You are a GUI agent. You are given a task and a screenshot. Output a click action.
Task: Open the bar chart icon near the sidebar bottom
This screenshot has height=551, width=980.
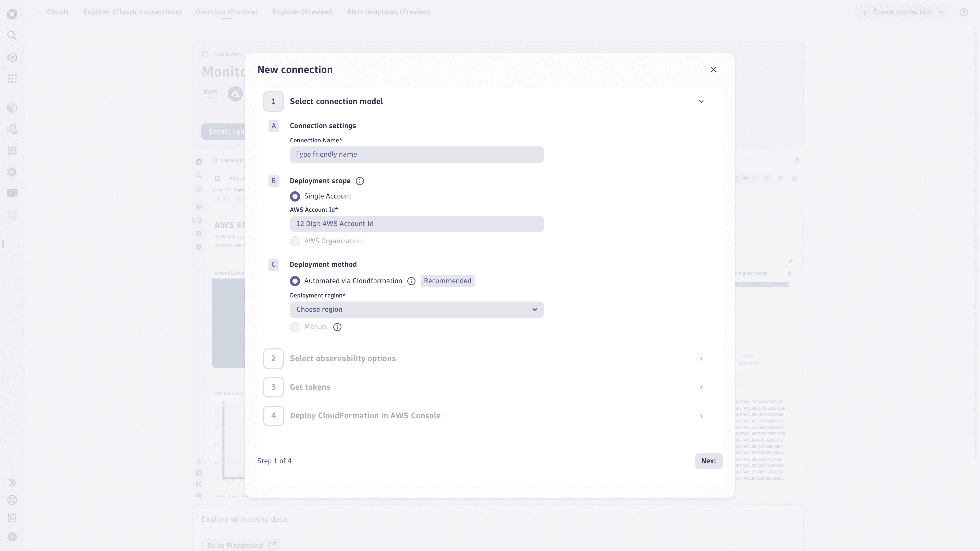coord(12,517)
